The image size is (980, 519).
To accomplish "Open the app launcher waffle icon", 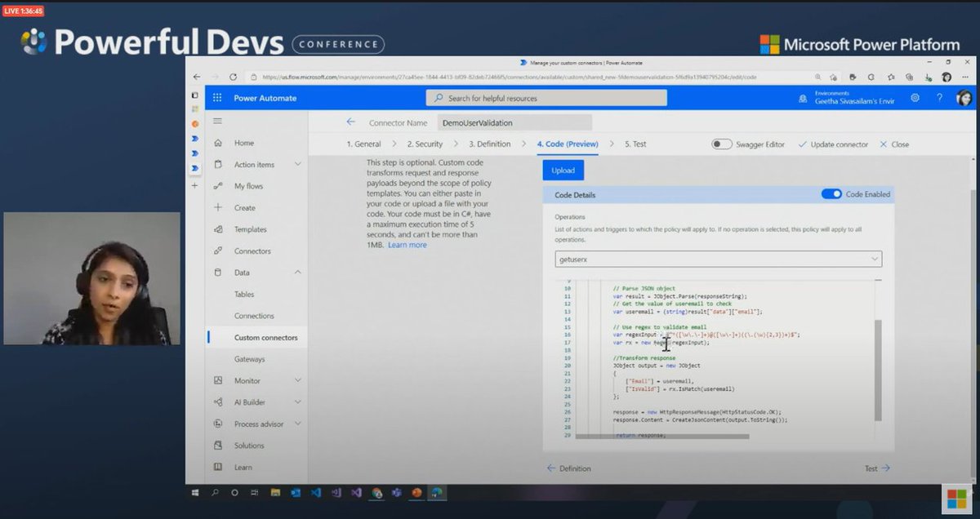I will click(217, 98).
